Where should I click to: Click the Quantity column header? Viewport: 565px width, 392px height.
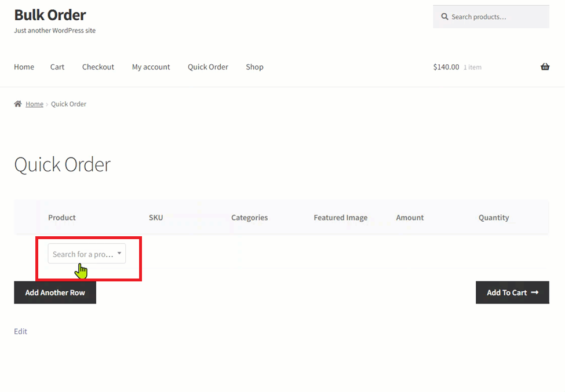[x=494, y=217]
